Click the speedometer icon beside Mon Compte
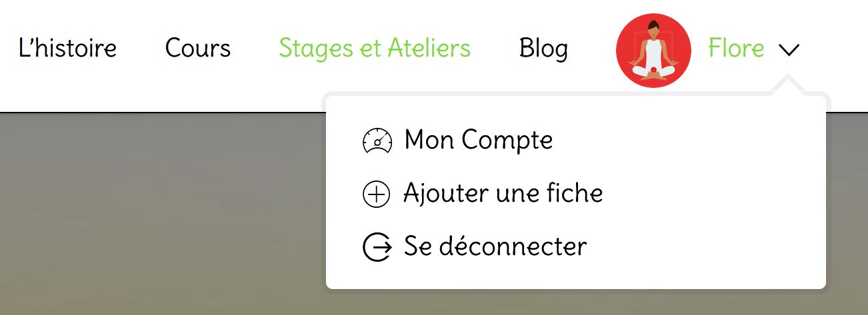This screenshot has width=868, height=315. coord(377,141)
